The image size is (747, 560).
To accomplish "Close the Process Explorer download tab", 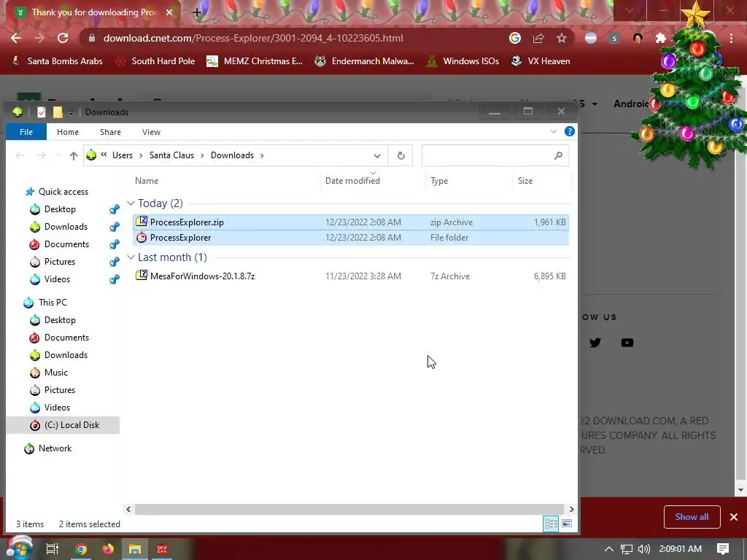I will [169, 12].
